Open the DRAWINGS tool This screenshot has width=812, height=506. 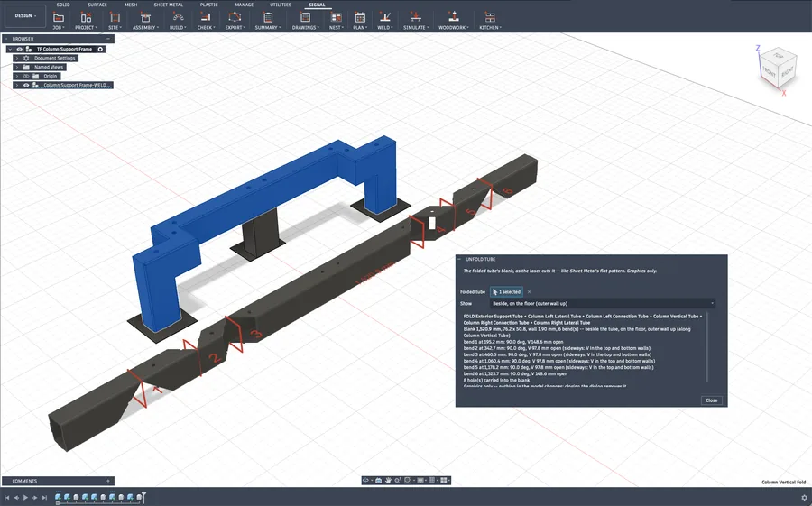pos(305,21)
